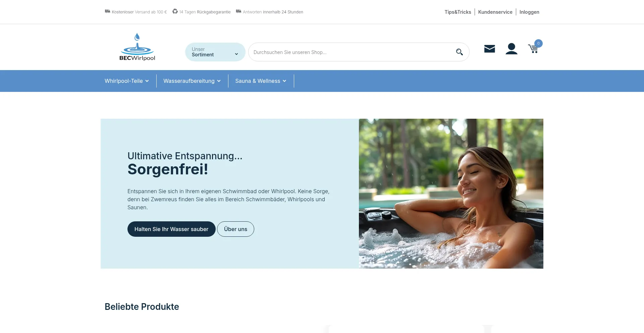Expand the Sauna & Wellness menu
This screenshot has height=333, width=644.
(x=261, y=81)
